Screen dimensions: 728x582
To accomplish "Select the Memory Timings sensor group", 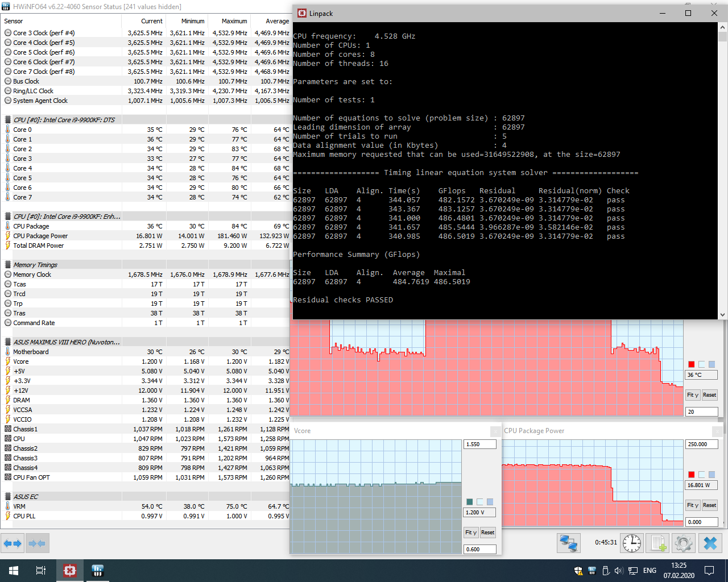I will point(146,265).
